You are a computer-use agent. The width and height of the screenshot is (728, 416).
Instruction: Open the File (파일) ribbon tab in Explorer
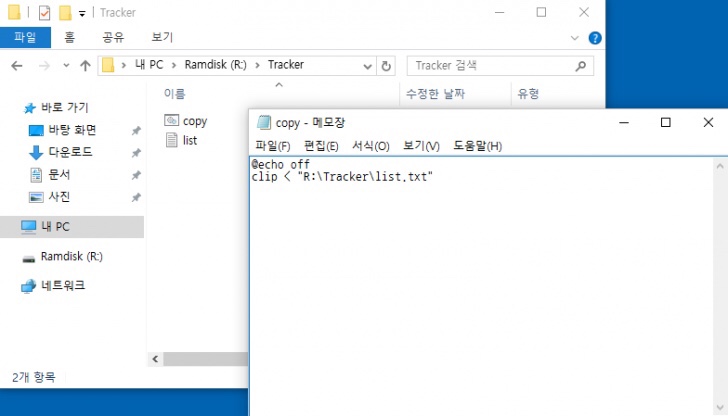pos(25,37)
